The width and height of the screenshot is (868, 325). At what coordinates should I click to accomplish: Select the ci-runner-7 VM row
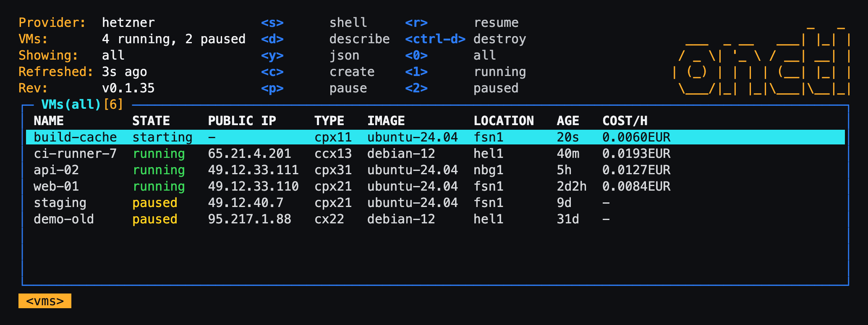click(x=435, y=154)
